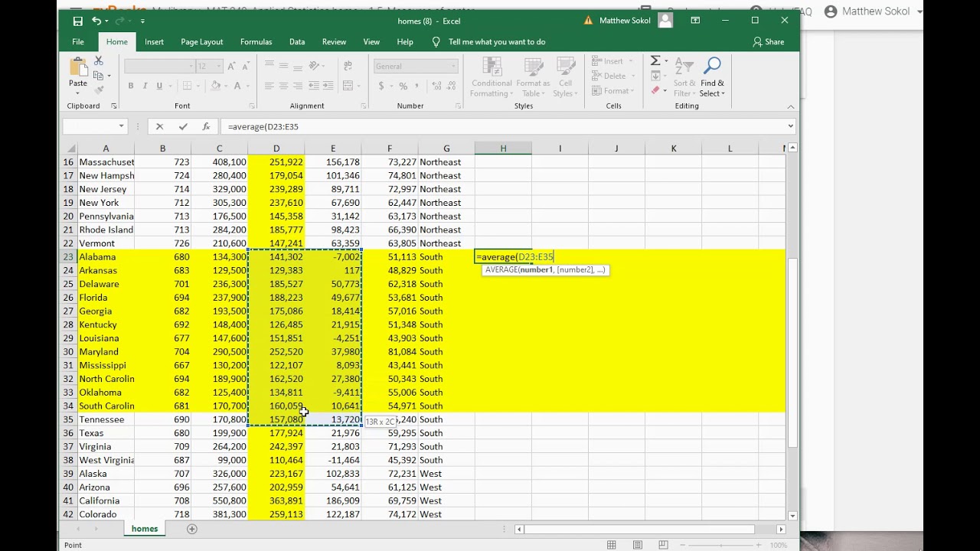Apply a fill color with the paint bucket
Screen dimensions: 980x551
216,86
